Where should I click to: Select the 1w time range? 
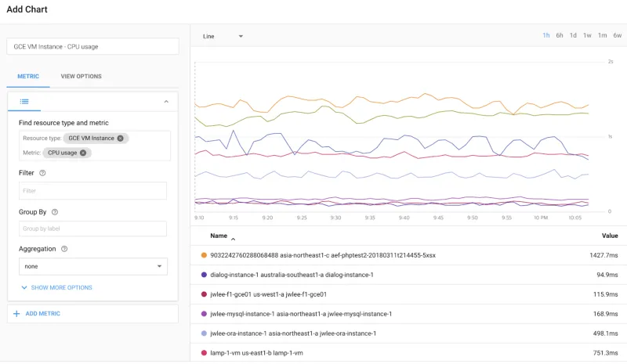pos(587,35)
